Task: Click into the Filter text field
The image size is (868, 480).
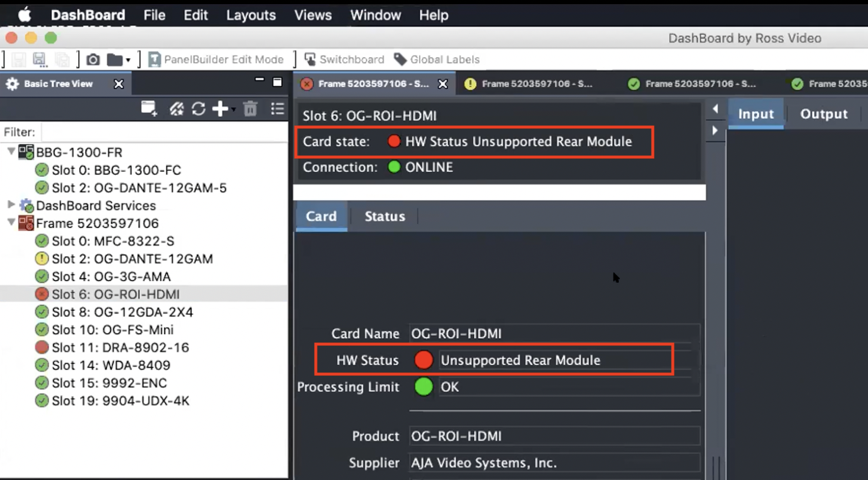Action: pyautogui.click(x=164, y=132)
